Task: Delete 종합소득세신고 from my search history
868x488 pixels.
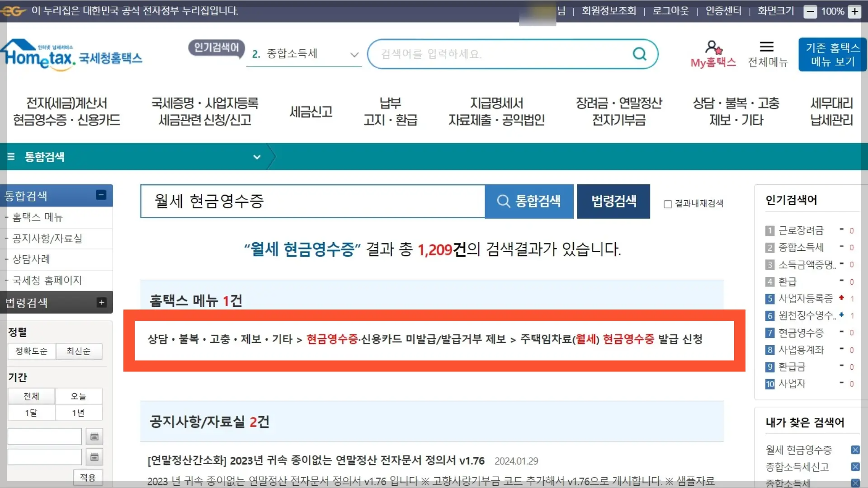Action: pos(855,467)
